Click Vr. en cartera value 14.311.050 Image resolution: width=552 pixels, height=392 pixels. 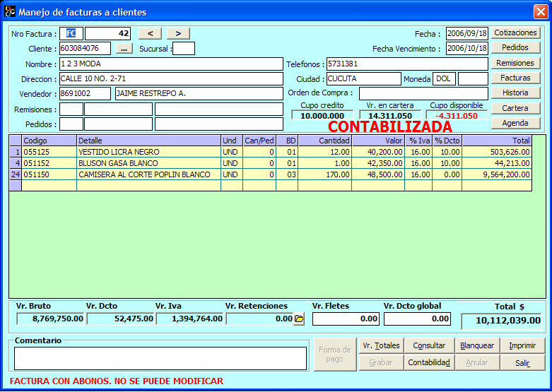(390, 116)
